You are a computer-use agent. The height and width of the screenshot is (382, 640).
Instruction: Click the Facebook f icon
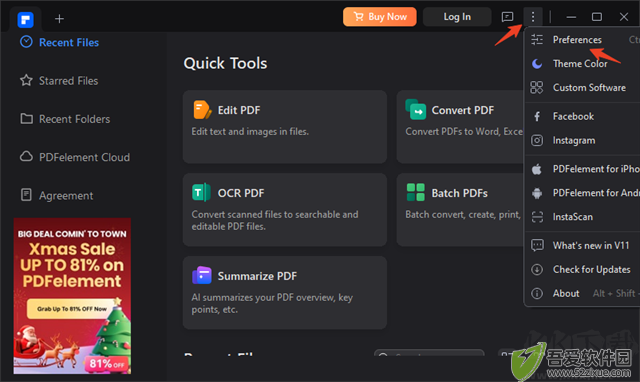[537, 117]
